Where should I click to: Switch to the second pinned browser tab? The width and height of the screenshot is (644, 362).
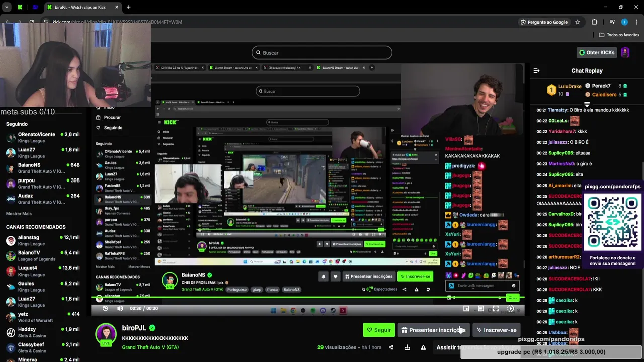35,7
